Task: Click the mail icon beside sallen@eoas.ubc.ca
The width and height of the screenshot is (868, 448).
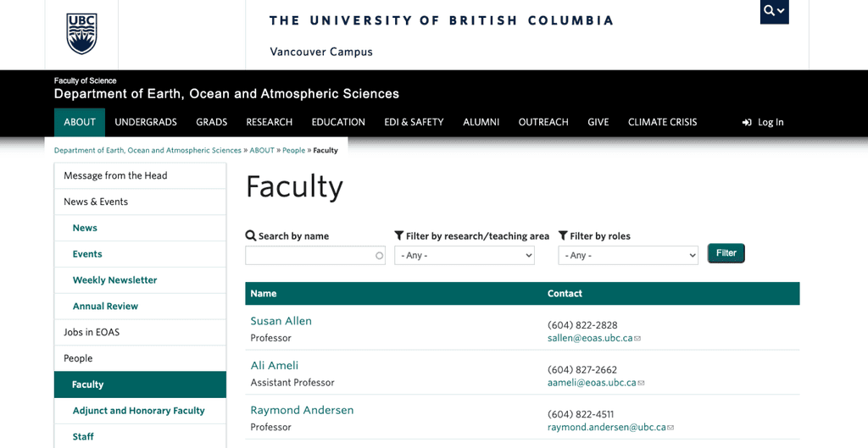Action: (x=637, y=339)
